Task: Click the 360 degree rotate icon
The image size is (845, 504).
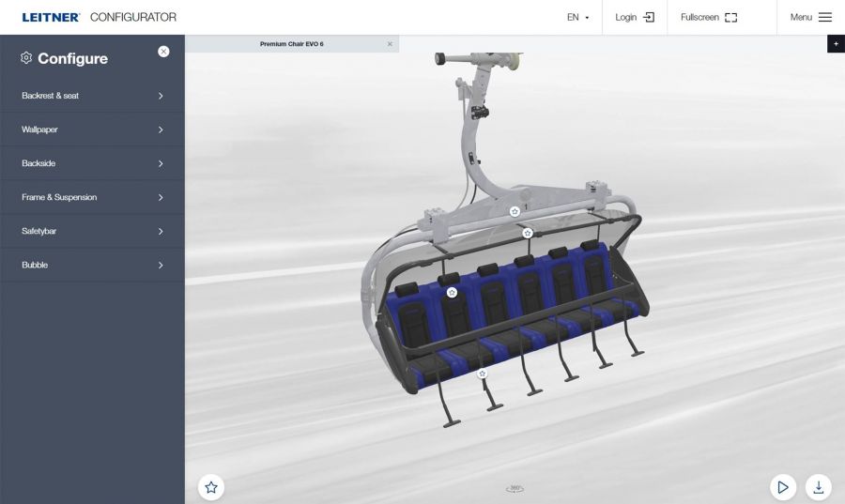Action: point(515,488)
